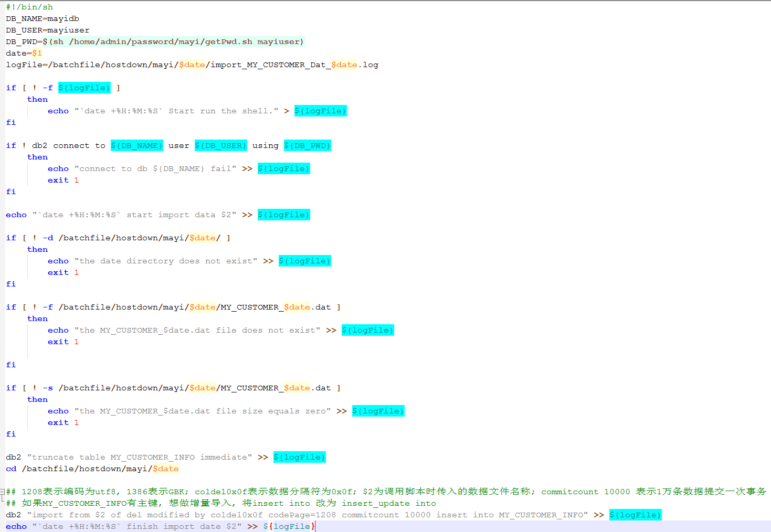This screenshot has height=532, width=771.
Task: Click exit 1 below the date directory echo
Action: coord(64,272)
